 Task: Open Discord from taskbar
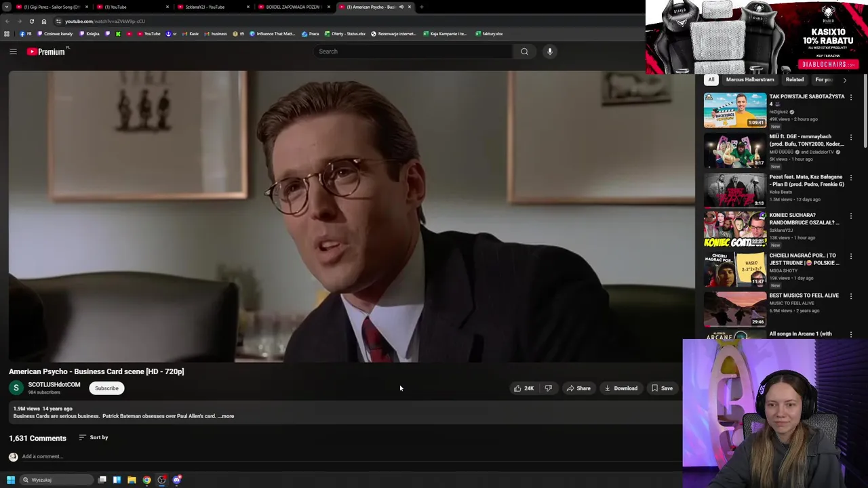click(x=177, y=480)
